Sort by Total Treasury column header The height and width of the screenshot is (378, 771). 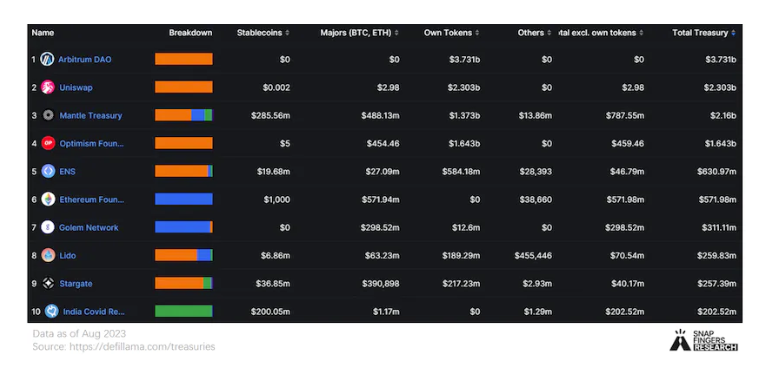pyautogui.click(x=704, y=33)
